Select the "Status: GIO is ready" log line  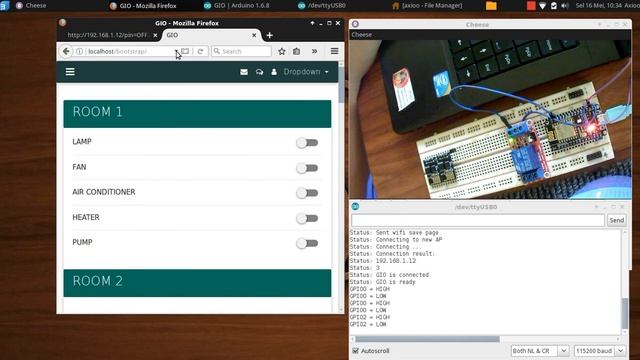point(382,282)
